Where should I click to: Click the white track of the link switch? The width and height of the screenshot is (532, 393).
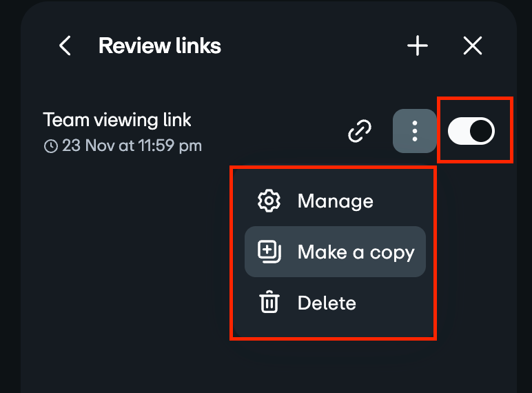point(459,131)
